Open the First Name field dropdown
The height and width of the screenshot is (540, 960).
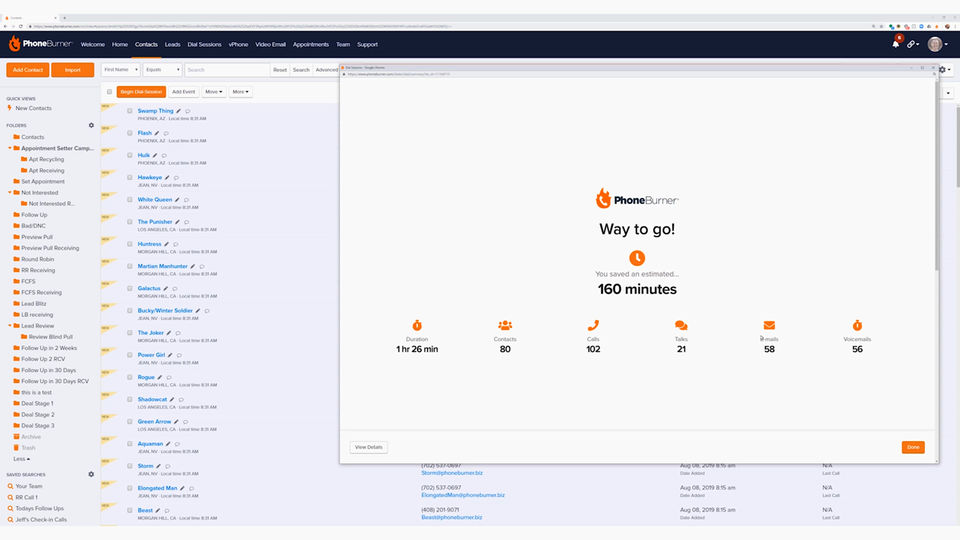tap(121, 70)
